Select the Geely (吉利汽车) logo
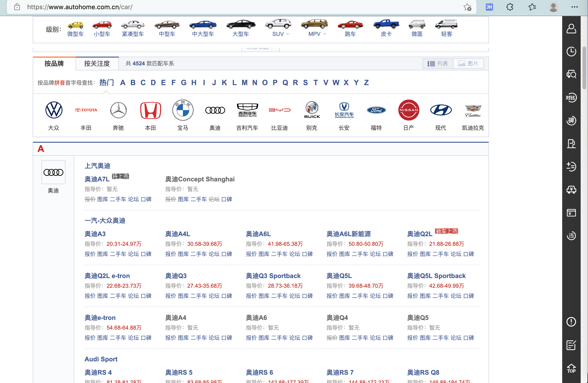588x383 pixels. [x=247, y=110]
